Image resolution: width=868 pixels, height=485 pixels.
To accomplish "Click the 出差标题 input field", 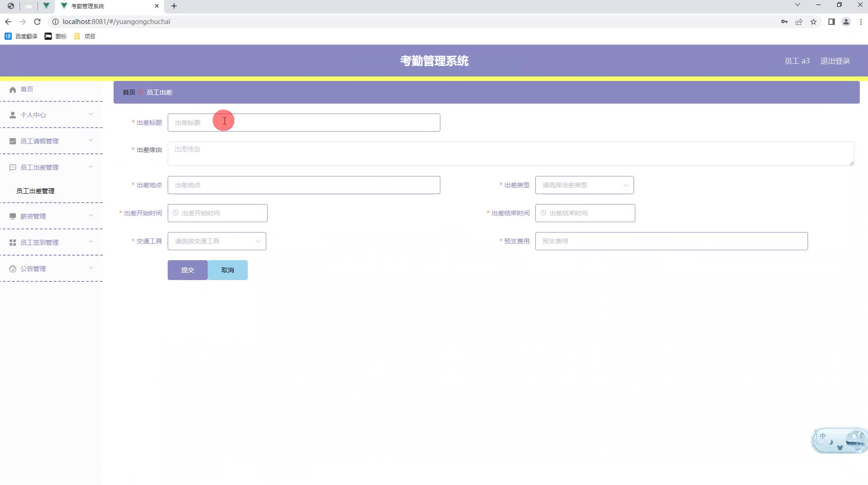I will click(303, 122).
